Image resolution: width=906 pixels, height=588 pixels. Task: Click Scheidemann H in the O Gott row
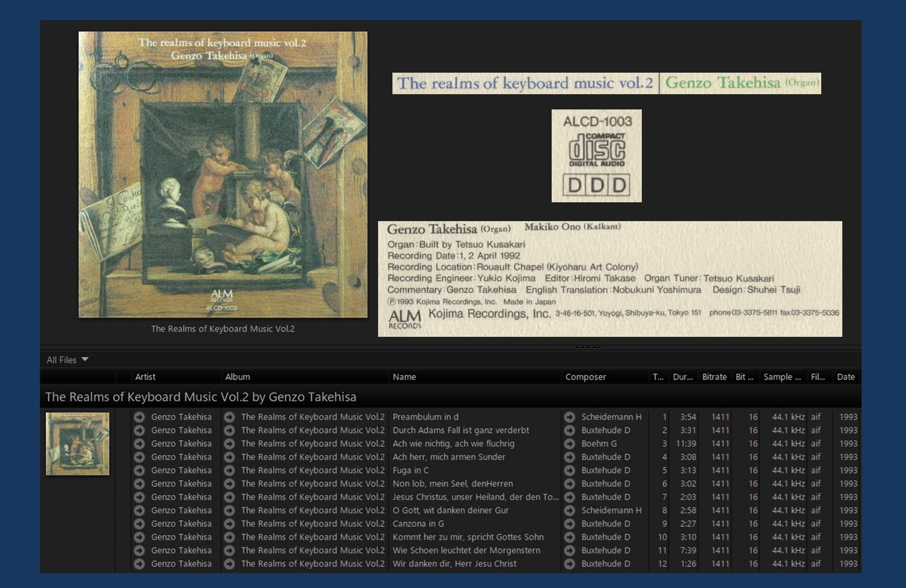[x=611, y=510]
